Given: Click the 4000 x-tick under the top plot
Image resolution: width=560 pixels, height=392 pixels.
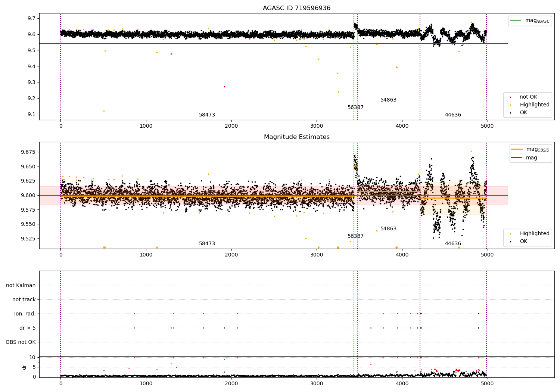Looking at the screenshot, I should point(402,126).
